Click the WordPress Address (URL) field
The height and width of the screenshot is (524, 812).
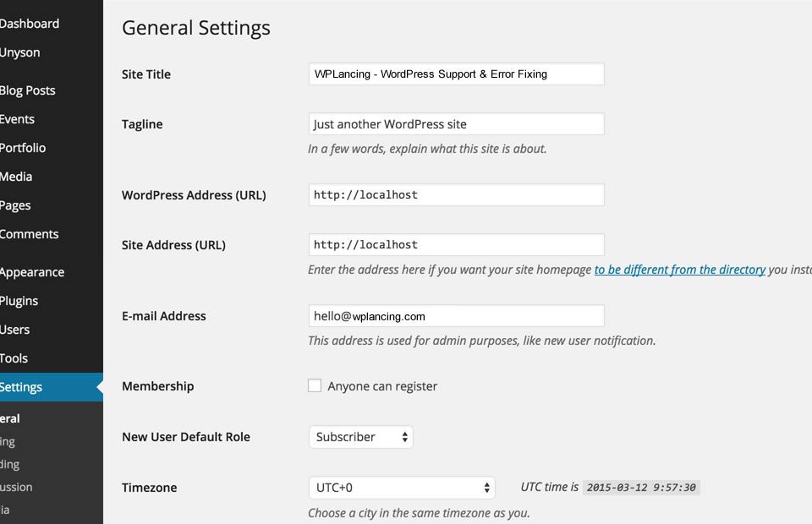pyautogui.click(x=457, y=194)
